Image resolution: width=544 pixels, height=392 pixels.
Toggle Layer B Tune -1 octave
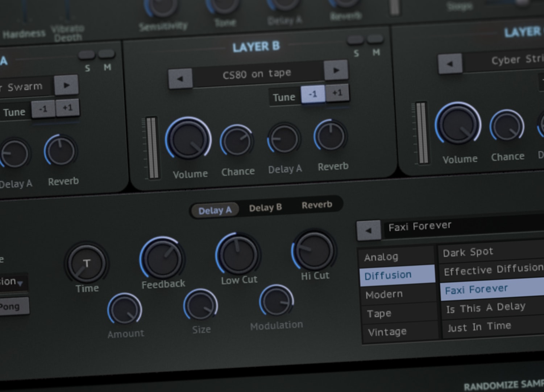[x=313, y=94]
